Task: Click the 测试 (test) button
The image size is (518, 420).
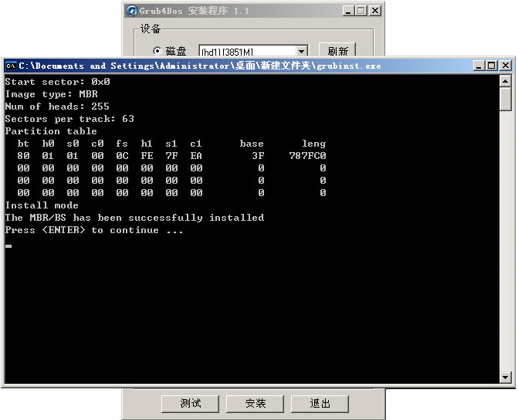Action: pos(191,403)
